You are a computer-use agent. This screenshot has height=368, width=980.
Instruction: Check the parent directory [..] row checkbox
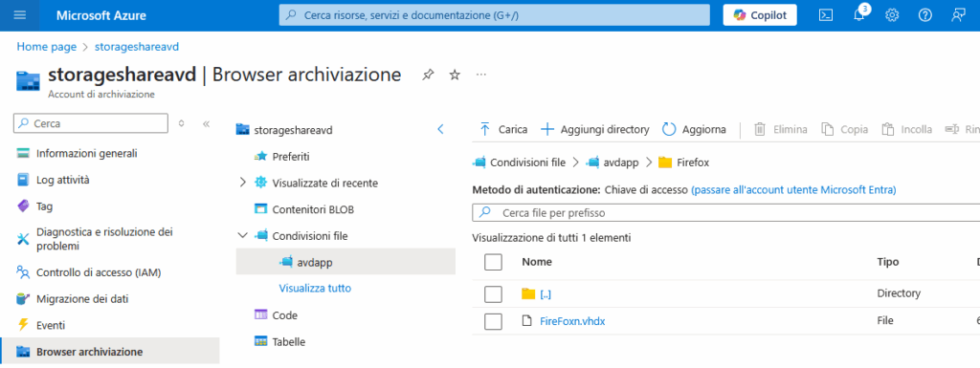[493, 294]
